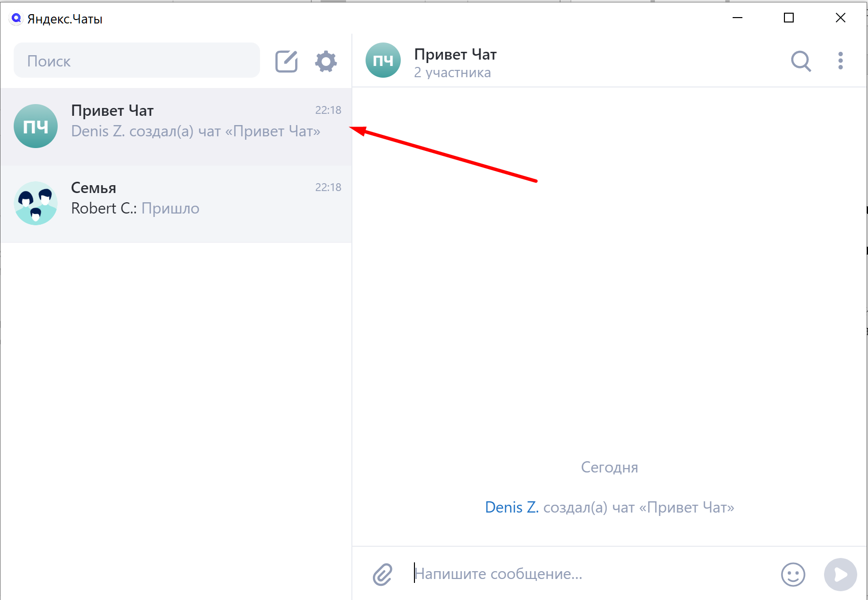Screen dimensions: 868x600
Task: Open the emoji smiley picker
Action: 793,574
